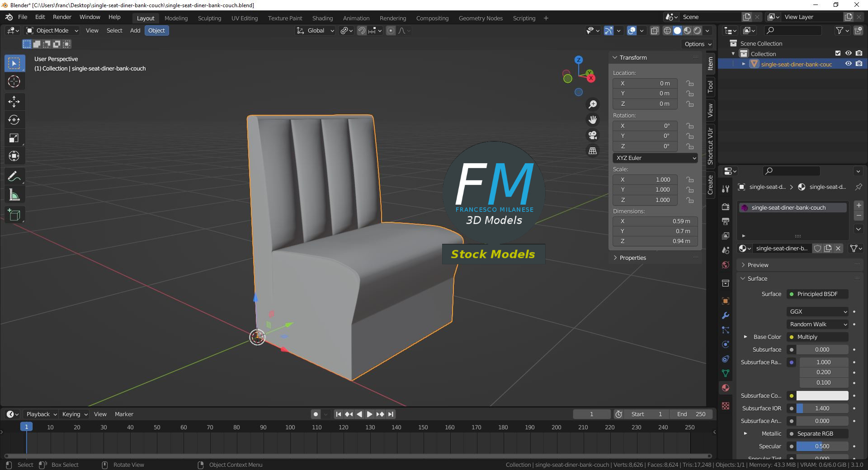Pick the Rotate tool

[14, 120]
